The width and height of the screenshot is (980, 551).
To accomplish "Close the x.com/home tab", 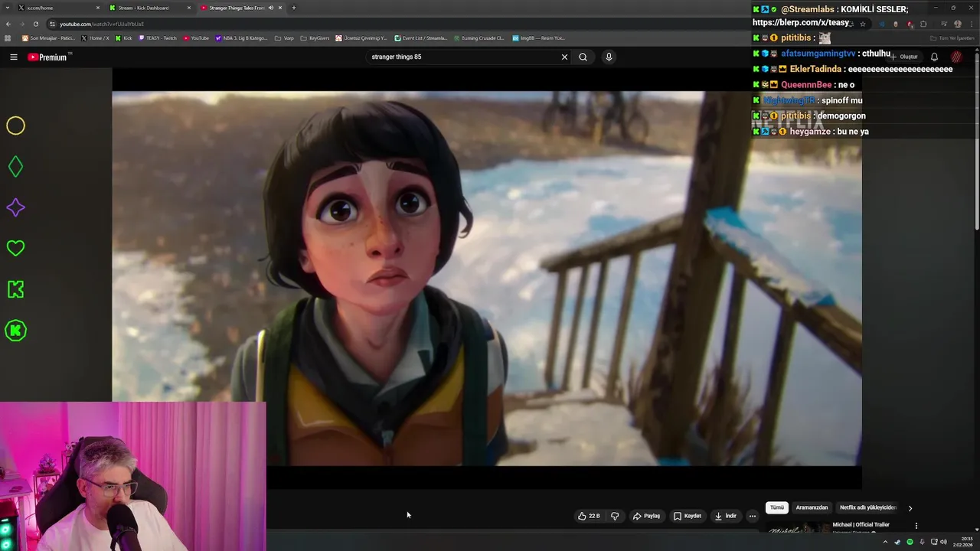I will (98, 8).
